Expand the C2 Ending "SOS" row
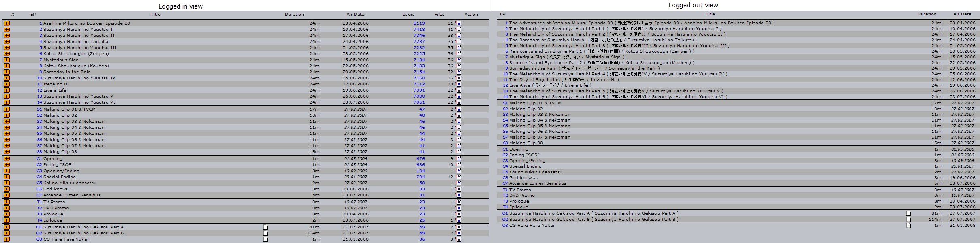Viewport: 980px width, 243px height. (6, 165)
